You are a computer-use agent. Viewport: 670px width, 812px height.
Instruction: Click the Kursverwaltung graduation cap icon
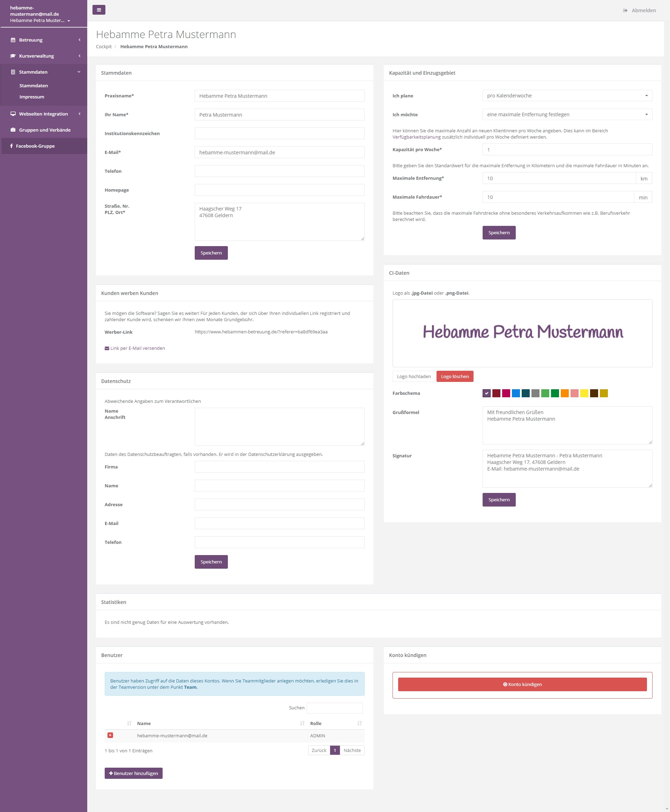[13, 56]
